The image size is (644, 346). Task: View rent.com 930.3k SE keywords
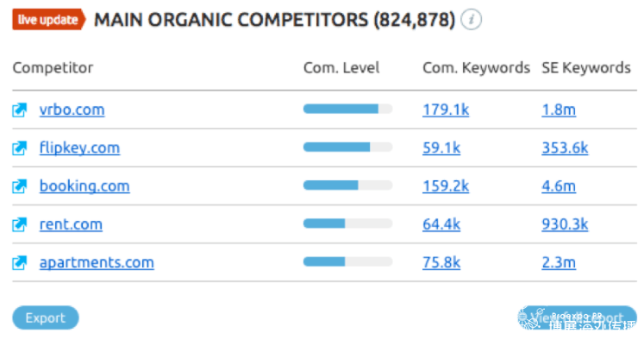pyautogui.click(x=565, y=224)
